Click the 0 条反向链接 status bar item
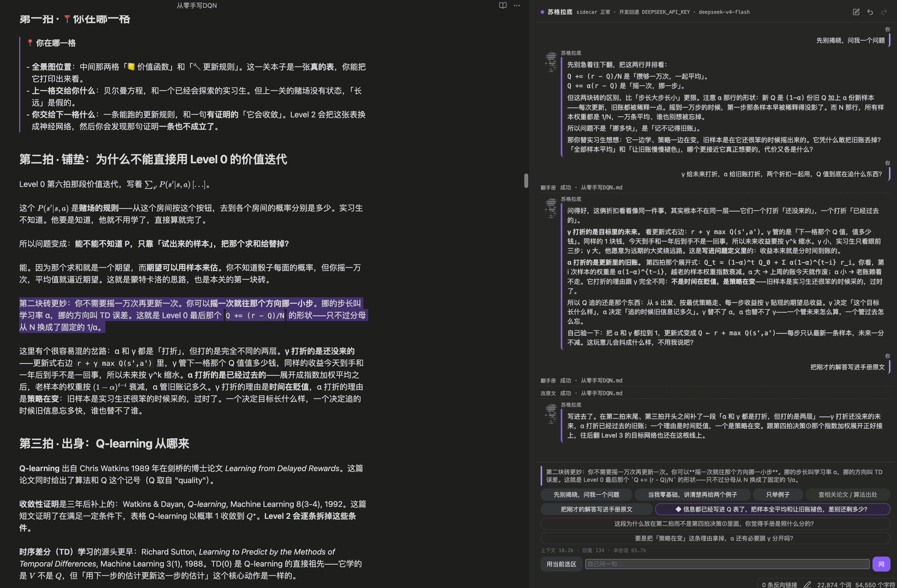The image size is (897, 588). [x=779, y=584]
